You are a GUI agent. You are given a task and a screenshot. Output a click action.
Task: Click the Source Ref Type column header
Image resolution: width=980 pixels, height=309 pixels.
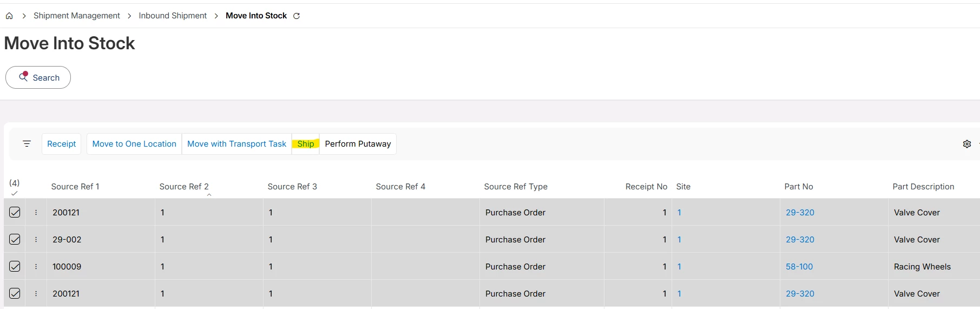point(516,187)
